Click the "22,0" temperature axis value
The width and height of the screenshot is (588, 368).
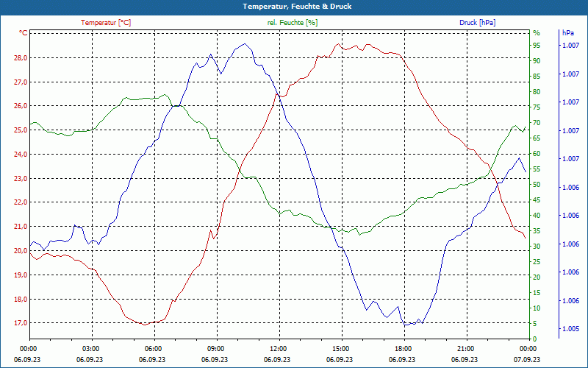tap(21, 202)
